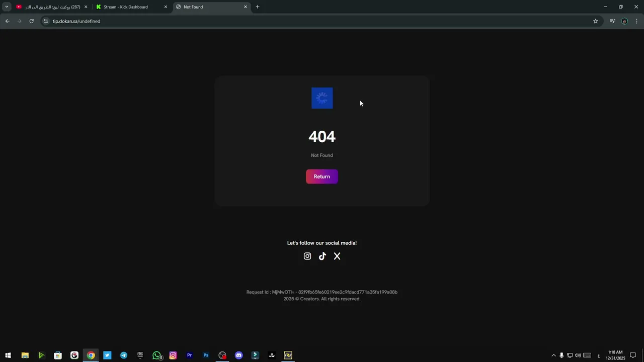Open Discord from taskbar

click(x=239, y=355)
